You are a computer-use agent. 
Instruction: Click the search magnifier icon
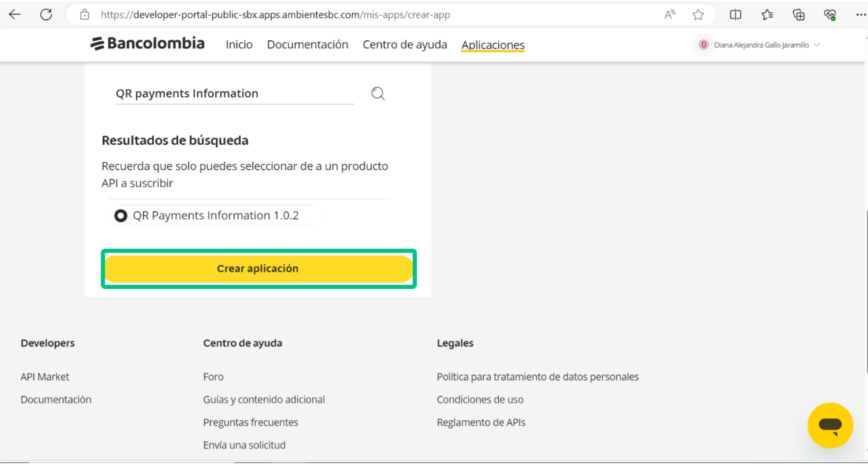(378, 94)
